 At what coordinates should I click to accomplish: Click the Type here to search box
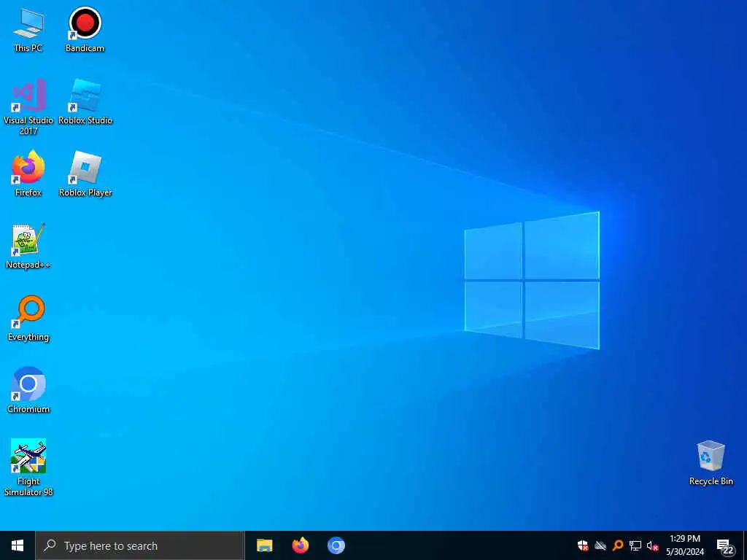140,545
